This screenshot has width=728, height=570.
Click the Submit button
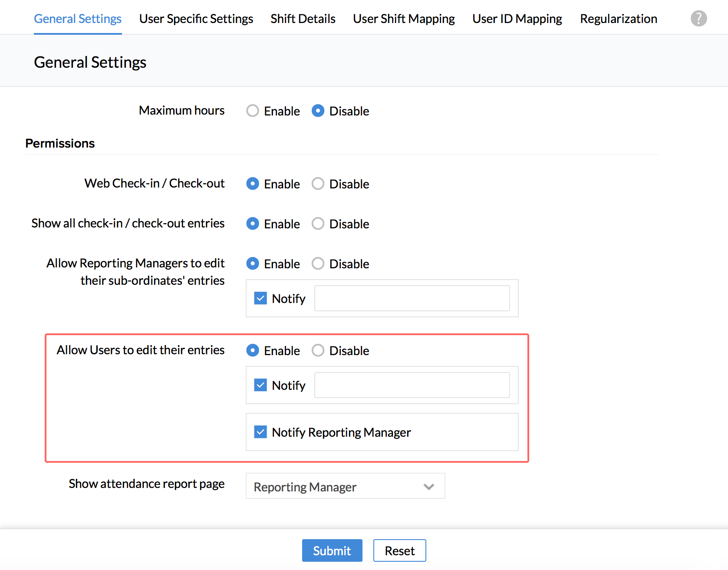[332, 550]
